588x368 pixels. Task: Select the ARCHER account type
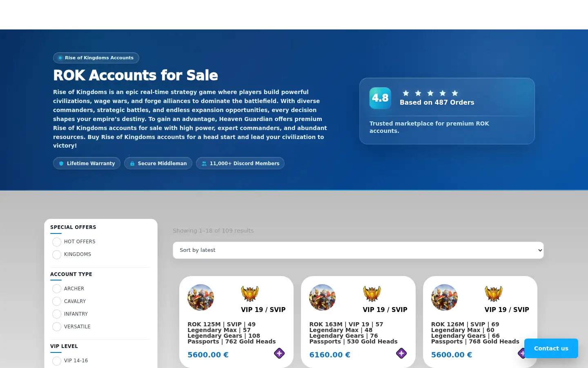click(x=57, y=289)
